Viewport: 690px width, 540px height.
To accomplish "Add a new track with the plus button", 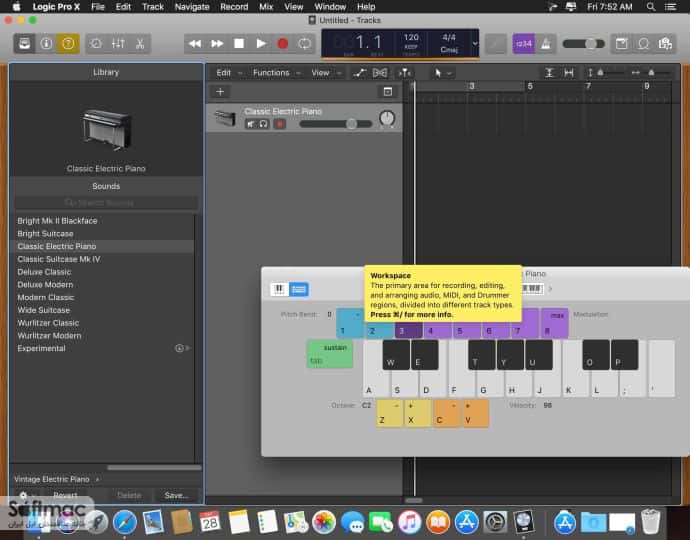I will (220, 92).
